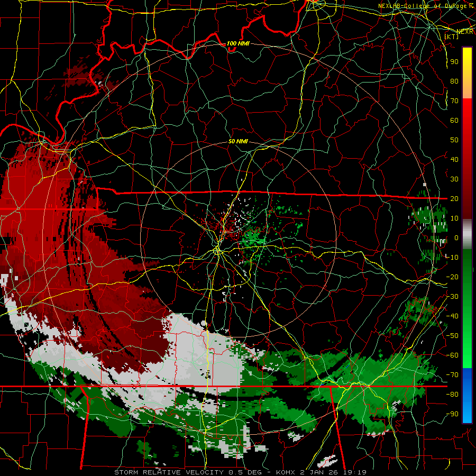
Task: Click the 70 value on the velocity scale
Action: pos(454,101)
